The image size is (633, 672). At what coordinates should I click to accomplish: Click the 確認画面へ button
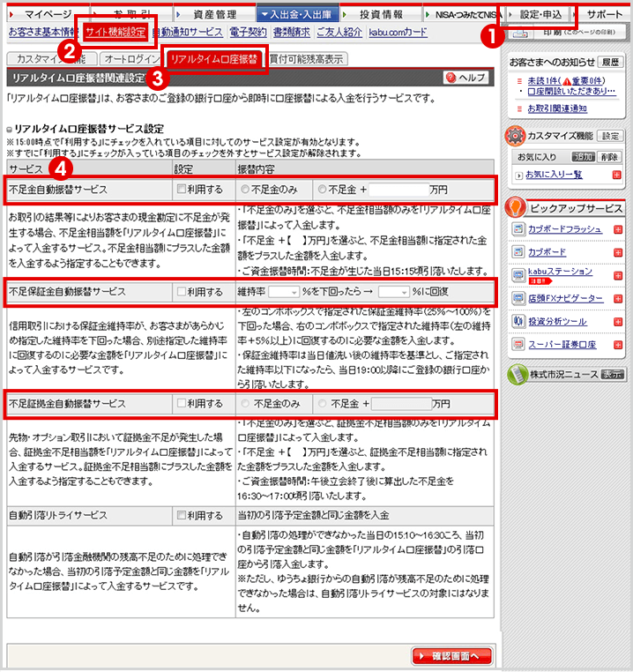pos(451,656)
